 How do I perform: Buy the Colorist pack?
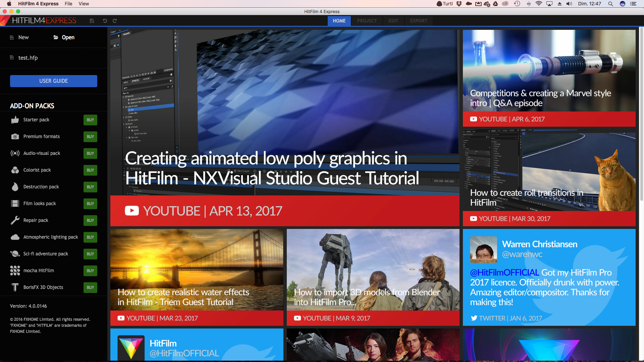coord(90,170)
